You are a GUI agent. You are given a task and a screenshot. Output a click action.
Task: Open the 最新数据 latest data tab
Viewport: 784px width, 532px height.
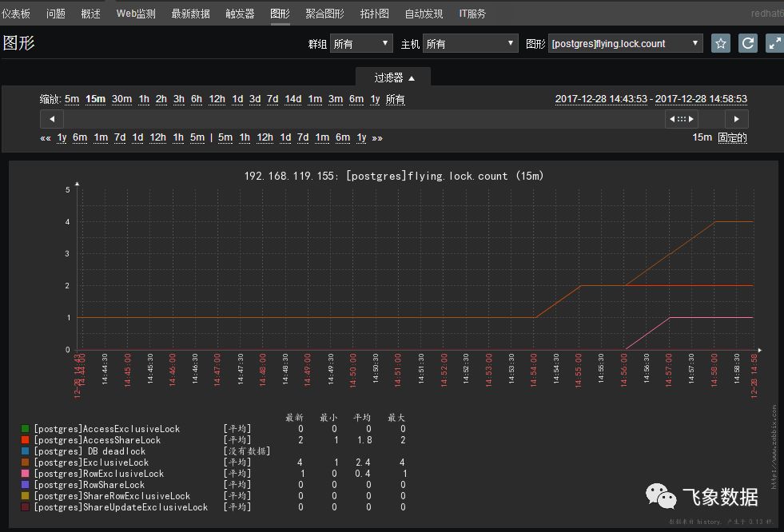point(190,14)
